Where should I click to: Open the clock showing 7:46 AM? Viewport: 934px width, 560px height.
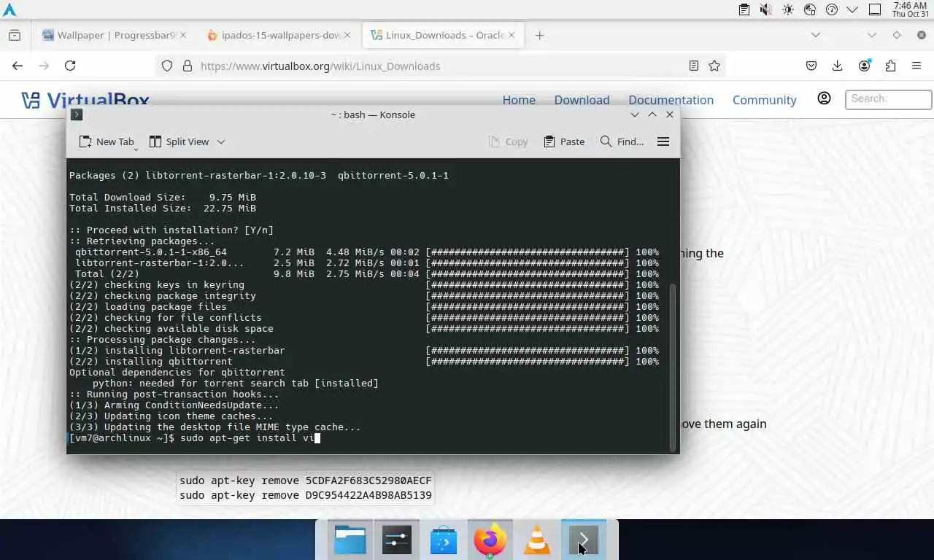(x=910, y=9)
